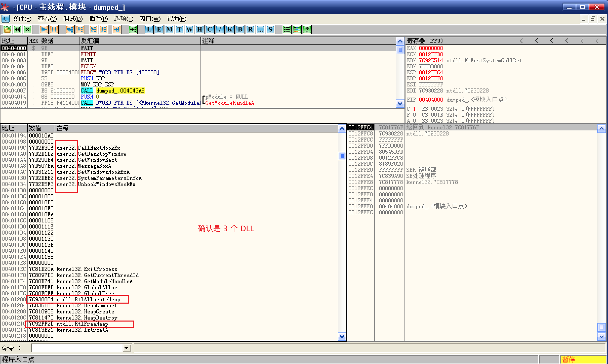Open the 插件(P) plugins menu
Screen dimensions: 608x364
click(98, 19)
